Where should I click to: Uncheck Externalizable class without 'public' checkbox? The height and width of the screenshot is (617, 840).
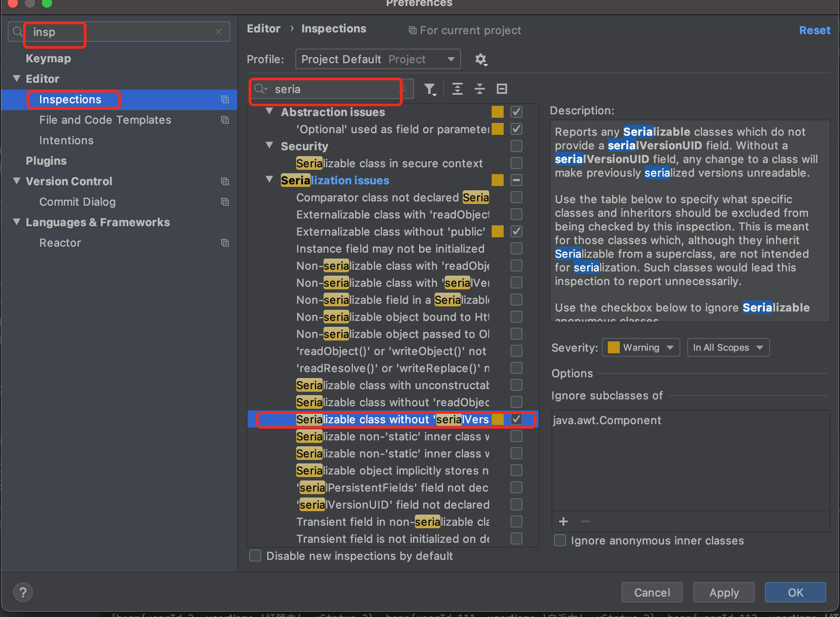tap(516, 231)
